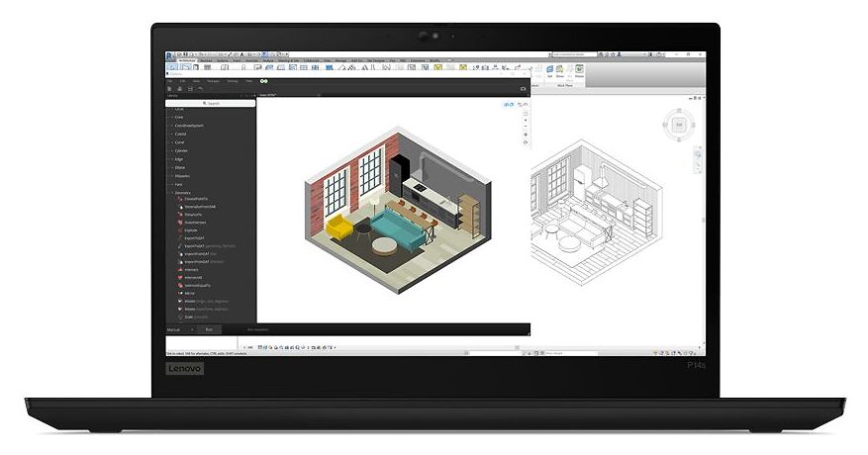Click the camera export icon in Dynamo

coord(524,89)
